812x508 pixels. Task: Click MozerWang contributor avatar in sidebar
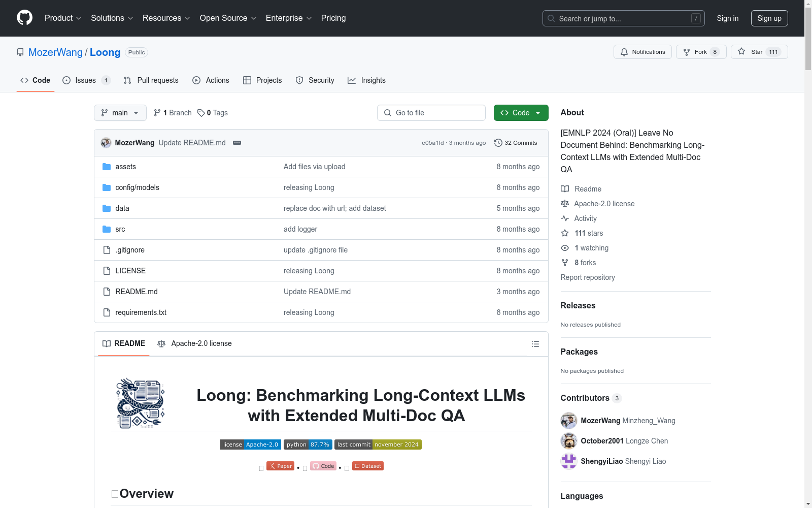[569, 421]
